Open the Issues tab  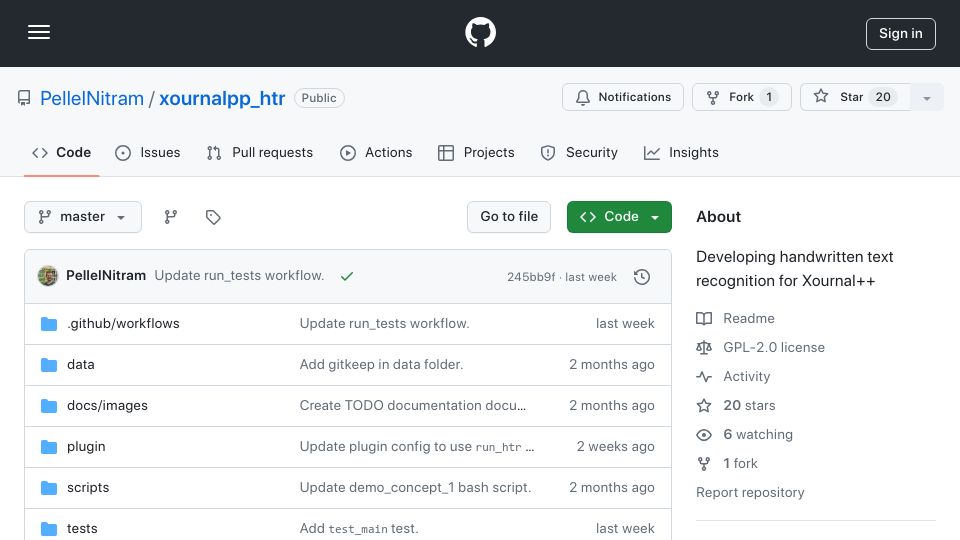pos(148,152)
